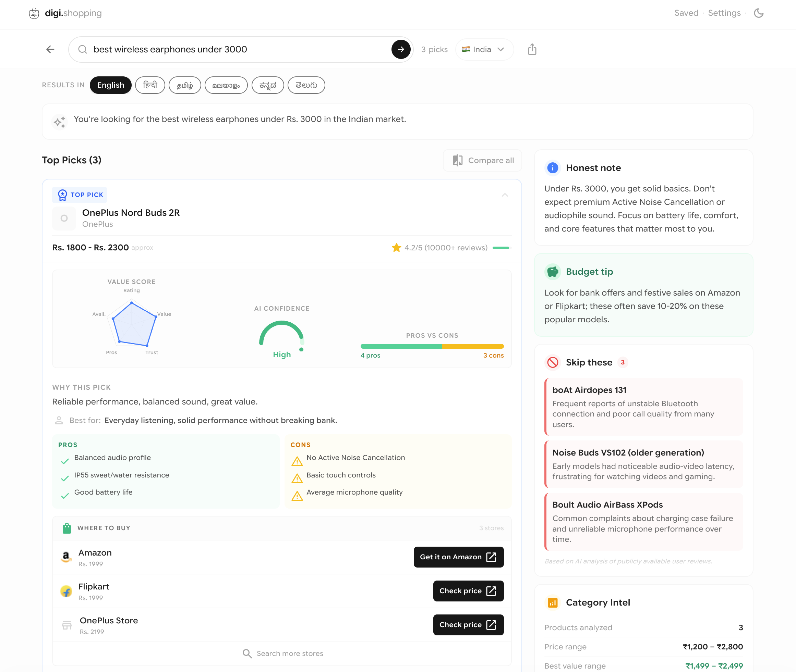Select the Hindi language pill
The height and width of the screenshot is (672, 796).
[150, 85]
